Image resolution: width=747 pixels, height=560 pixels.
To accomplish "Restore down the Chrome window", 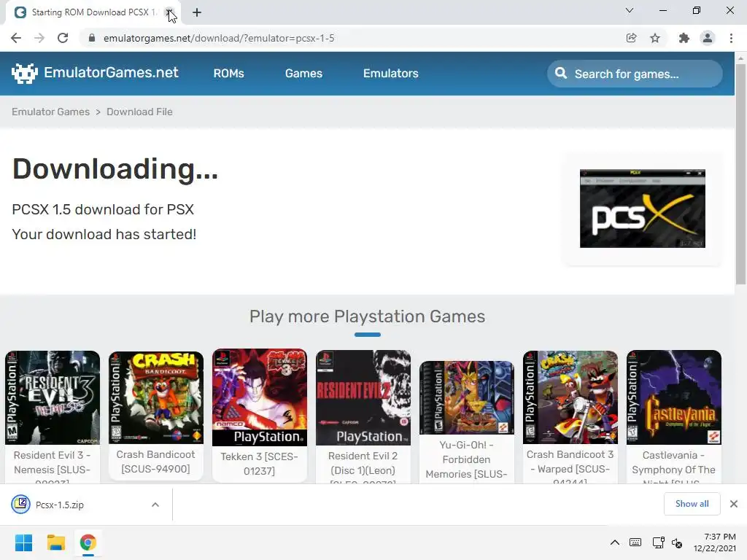I will [696, 10].
